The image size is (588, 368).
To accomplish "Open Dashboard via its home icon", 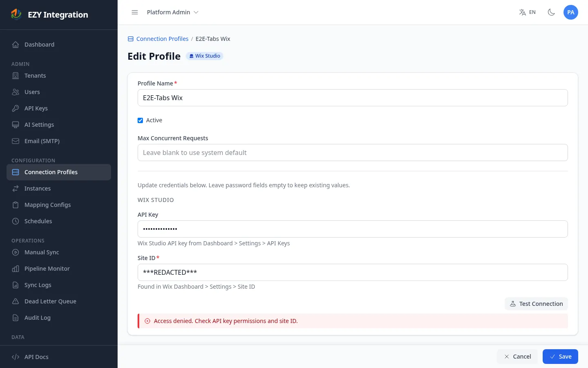I will point(16,45).
